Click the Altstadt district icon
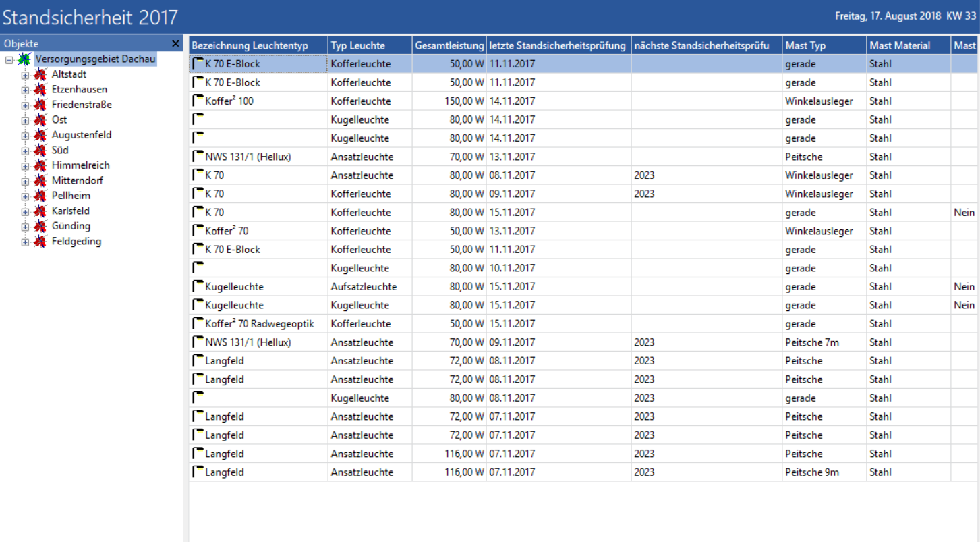Viewport: 980px width, 542px height. click(x=40, y=74)
